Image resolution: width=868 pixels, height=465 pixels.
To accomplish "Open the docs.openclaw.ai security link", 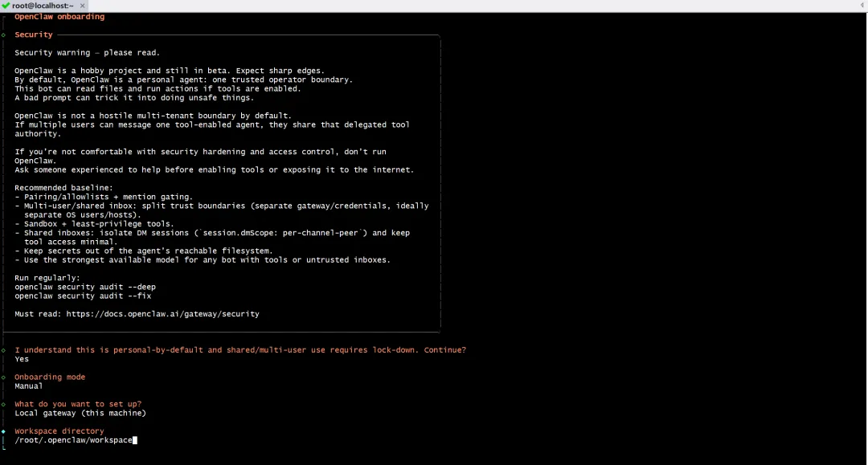I will coord(162,314).
